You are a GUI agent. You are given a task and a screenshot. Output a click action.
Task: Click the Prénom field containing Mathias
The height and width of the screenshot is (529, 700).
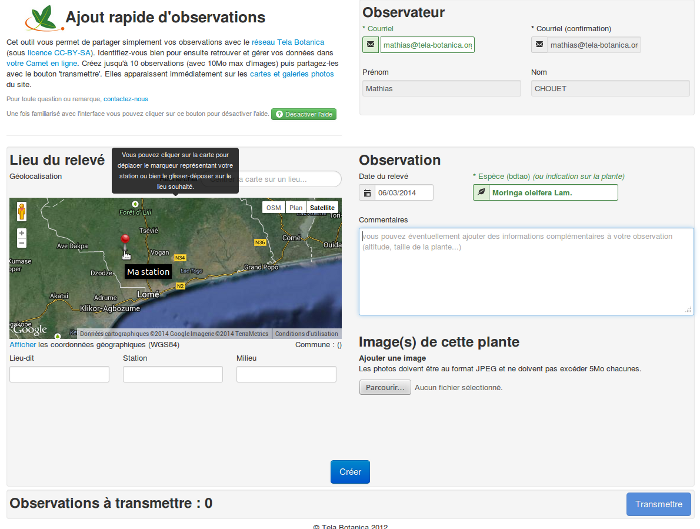click(442, 88)
